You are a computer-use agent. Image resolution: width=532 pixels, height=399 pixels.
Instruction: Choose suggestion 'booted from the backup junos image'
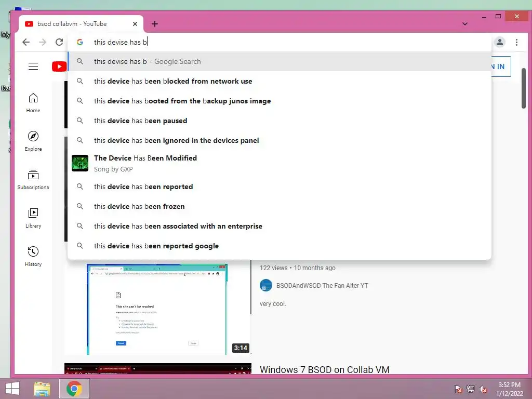click(x=280, y=101)
